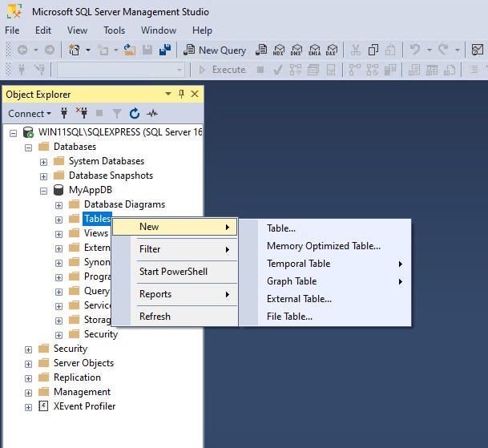The width and height of the screenshot is (488, 448).
Task: Expand the Database Snapshots folder
Action: [x=43, y=176]
